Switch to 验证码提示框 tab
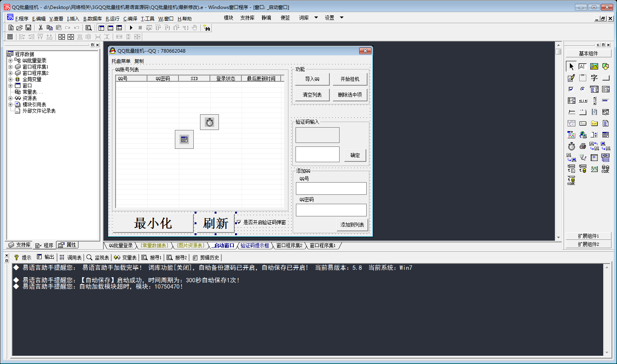Screen dimensions: 617x364 (255, 245)
